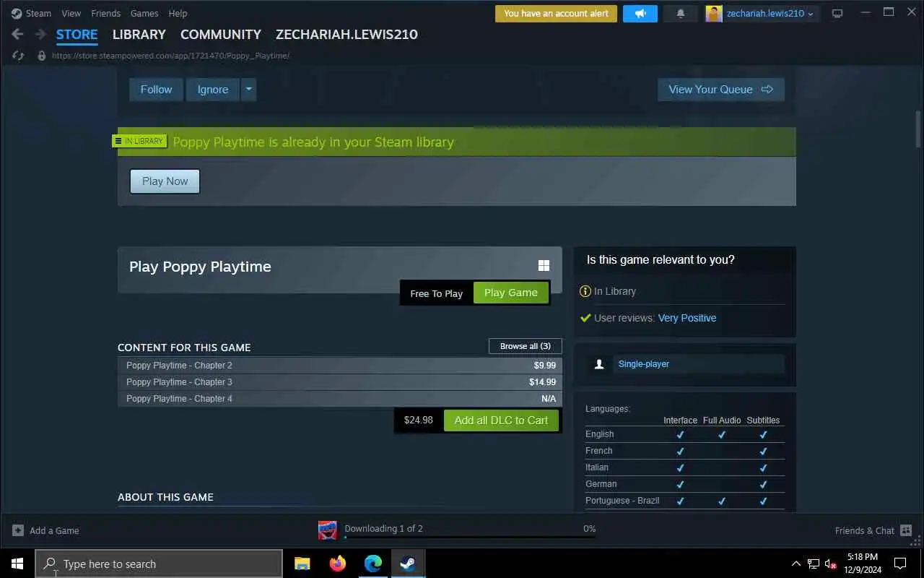Click the download progress bar
The height and width of the screenshot is (578, 924).
pos(470,537)
